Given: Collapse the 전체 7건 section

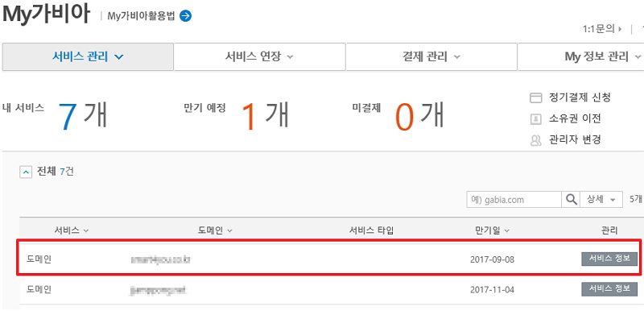Looking at the screenshot, I should (x=26, y=172).
